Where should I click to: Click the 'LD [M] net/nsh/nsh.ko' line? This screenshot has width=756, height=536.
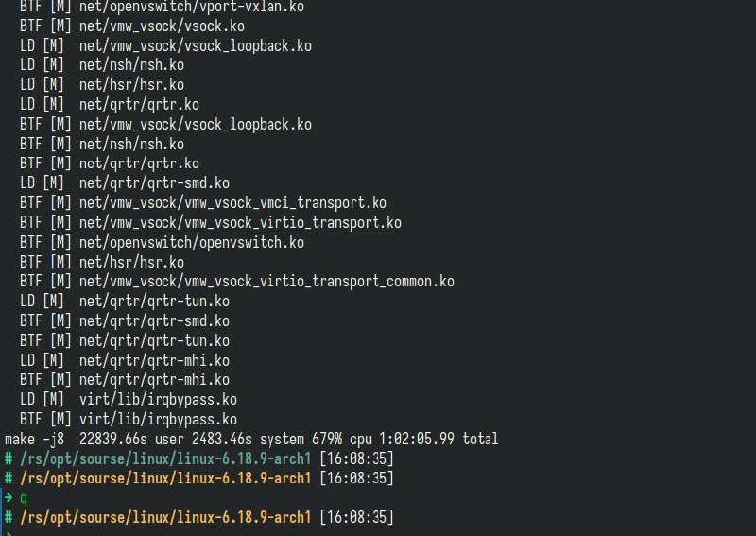click(102, 65)
